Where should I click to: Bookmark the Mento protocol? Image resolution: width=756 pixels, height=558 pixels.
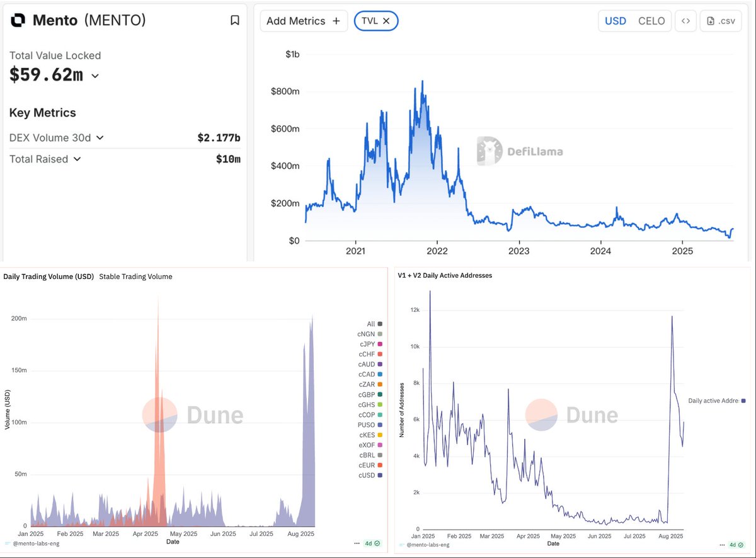click(x=235, y=20)
